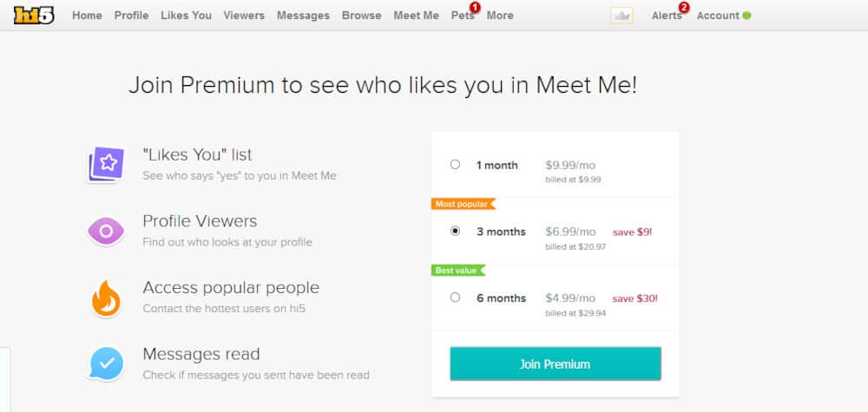Image resolution: width=868 pixels, height=412 pixels.
Task: Click the Most popular orange ribbon label
Action: click(463, 204)
